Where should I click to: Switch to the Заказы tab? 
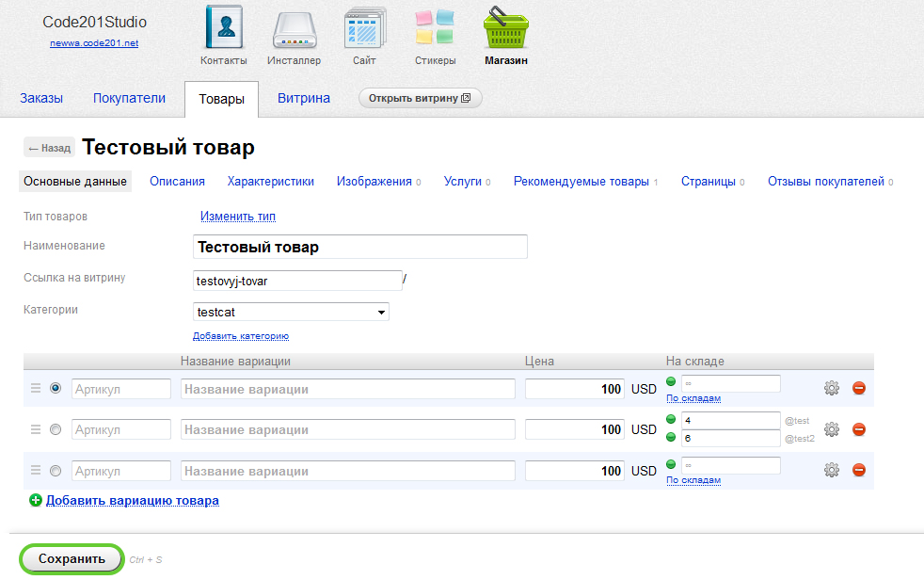coord(41,98)
